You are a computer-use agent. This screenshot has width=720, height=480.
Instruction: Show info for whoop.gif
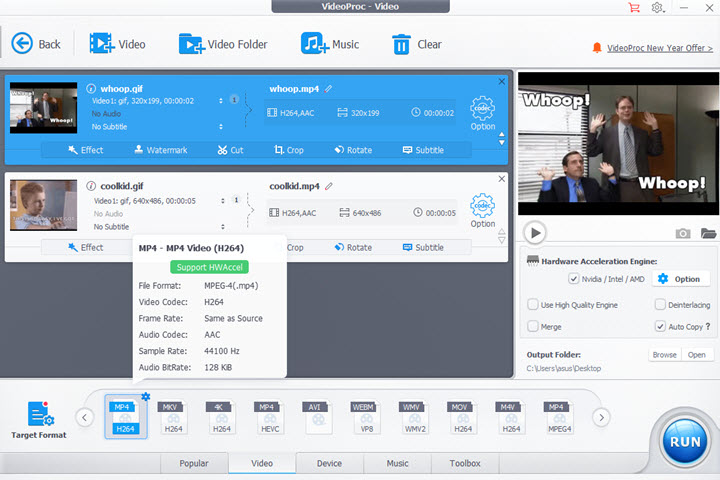91,89
